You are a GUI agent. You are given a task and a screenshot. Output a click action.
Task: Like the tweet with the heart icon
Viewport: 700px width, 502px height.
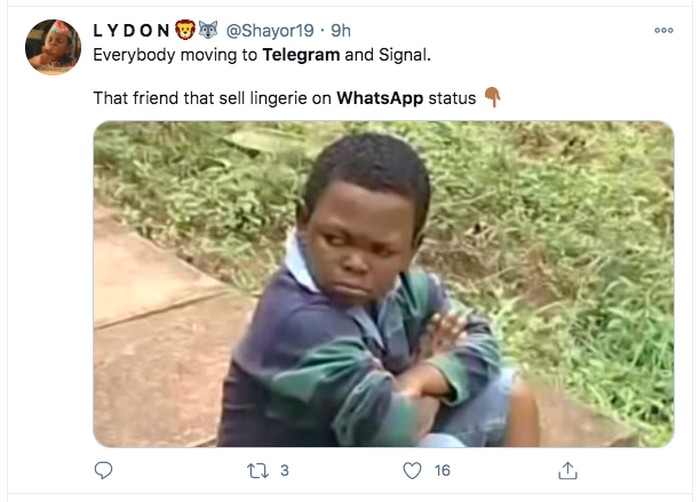click(x=412, y=470)
